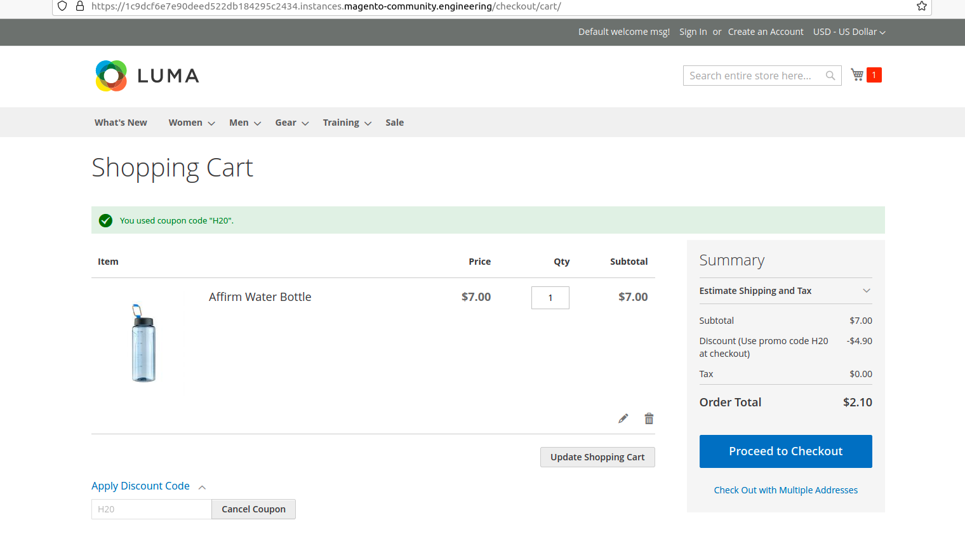Screen dimensions: 965x560
Task: Open Check Out with Multiple Addresses link
Action: pyautogui.click(x=785, y=490)
